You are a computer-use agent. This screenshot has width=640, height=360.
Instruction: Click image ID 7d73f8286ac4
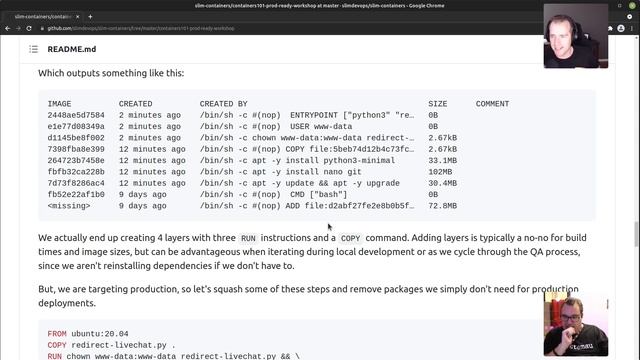[x=76, y=184]
